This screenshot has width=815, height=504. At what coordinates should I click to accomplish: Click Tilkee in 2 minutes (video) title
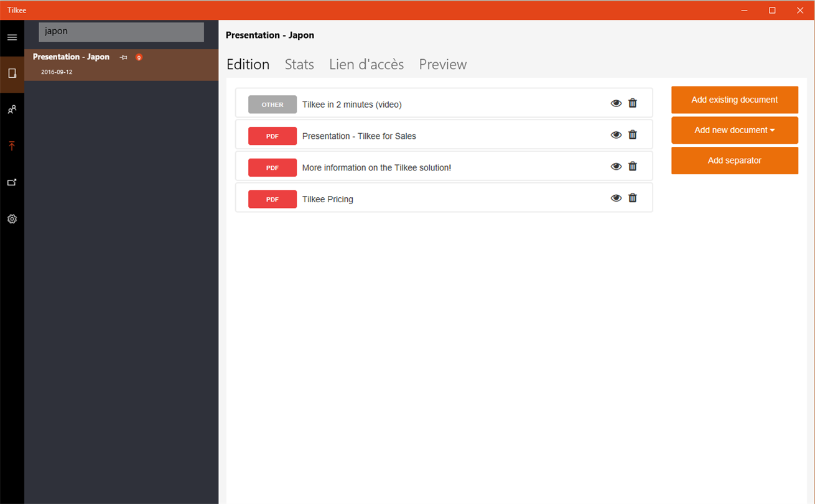click(352, 105)
